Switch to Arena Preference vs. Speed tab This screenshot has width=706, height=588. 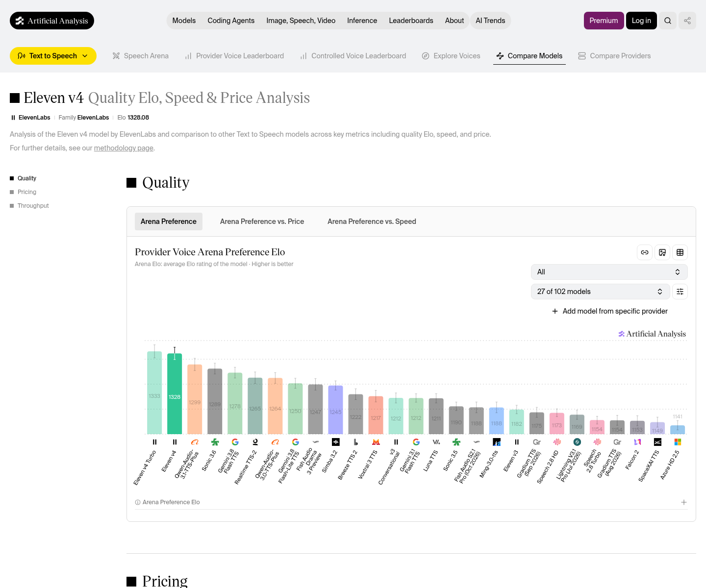pos(372,221)
